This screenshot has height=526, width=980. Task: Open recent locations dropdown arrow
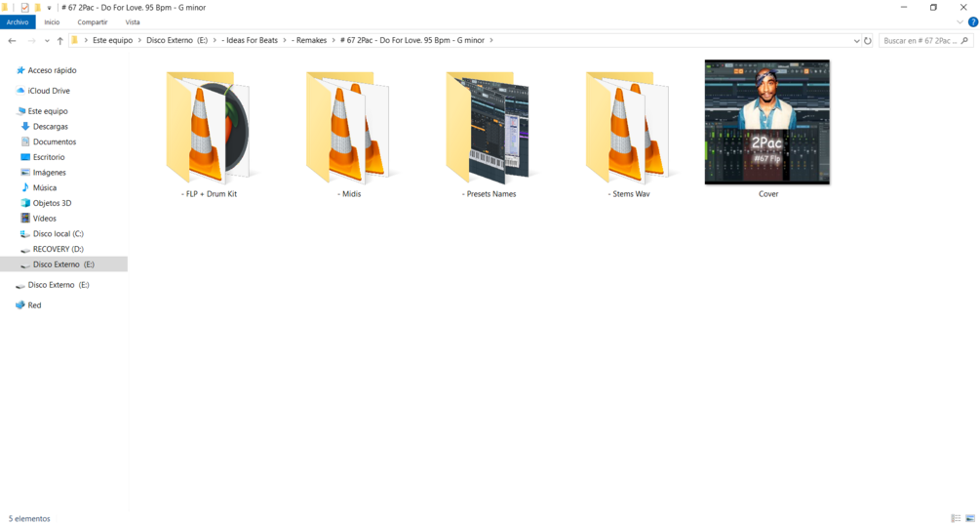coord(47,41)
